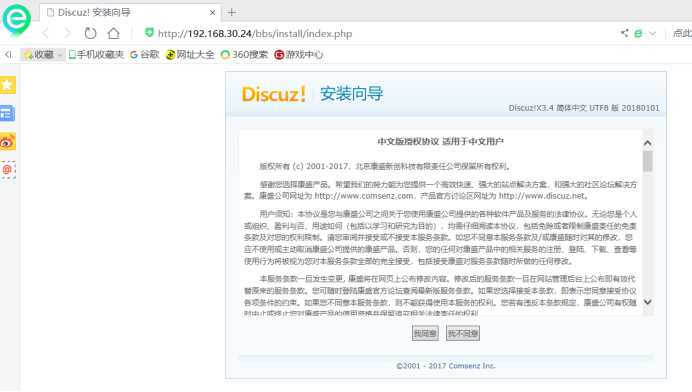Close the Discuz! 安装向导 tab
This screenshot has height=392, width=692.
click(x=212, y=12)
